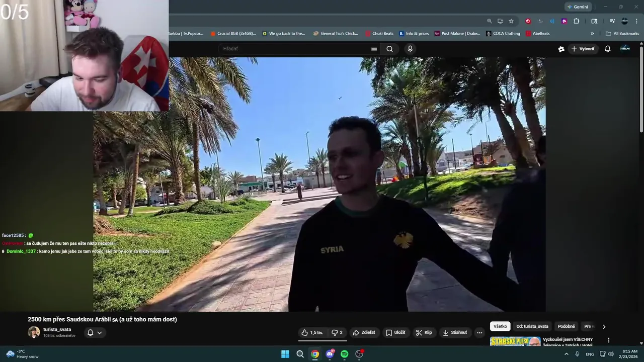Open the Chrome profile avatar
The image size is (644, 362).
click(x=624, y=21)
